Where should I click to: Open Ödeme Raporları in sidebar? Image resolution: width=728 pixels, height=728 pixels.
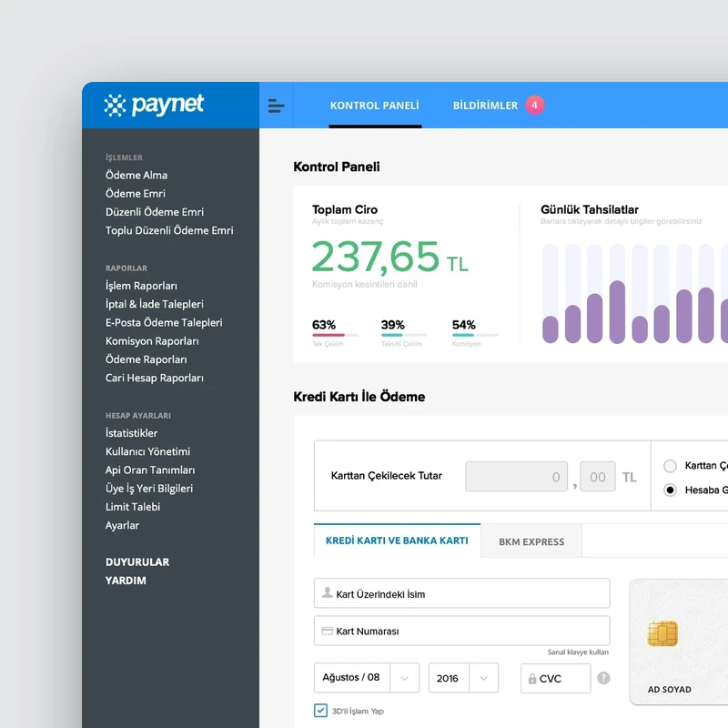(146, 359)
